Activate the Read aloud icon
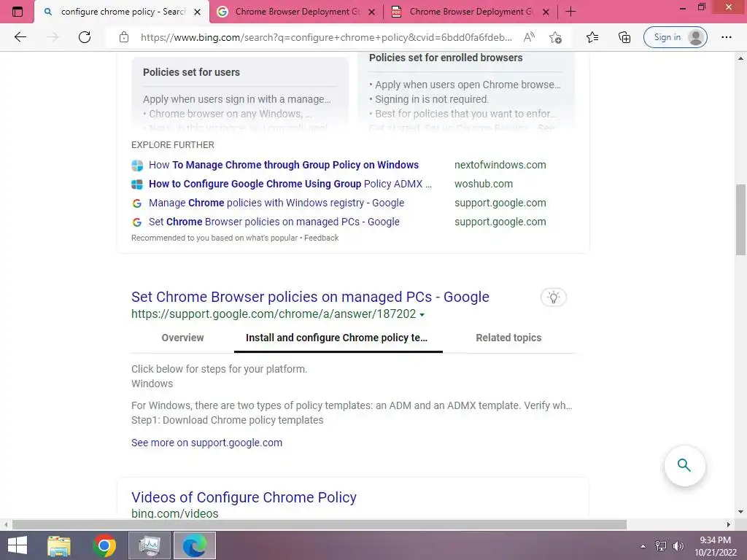The image size is (747, 560). click(x=529, y=37)
